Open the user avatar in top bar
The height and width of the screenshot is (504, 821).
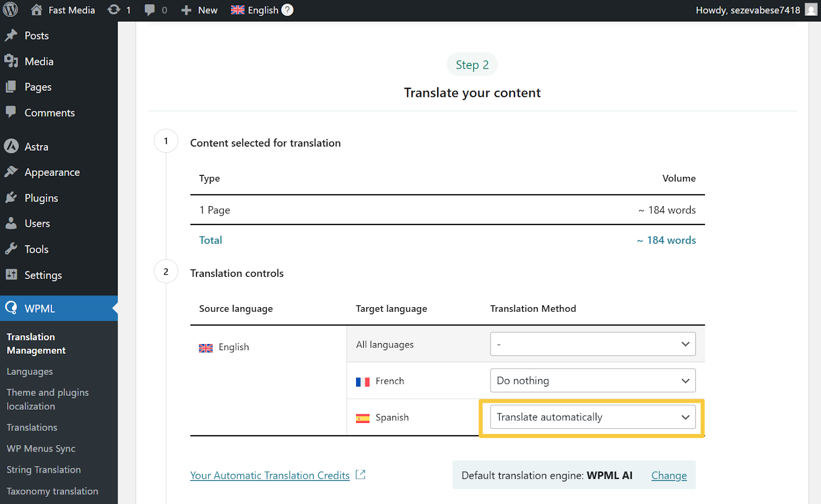pyautogui.click(x=811, y=10)
